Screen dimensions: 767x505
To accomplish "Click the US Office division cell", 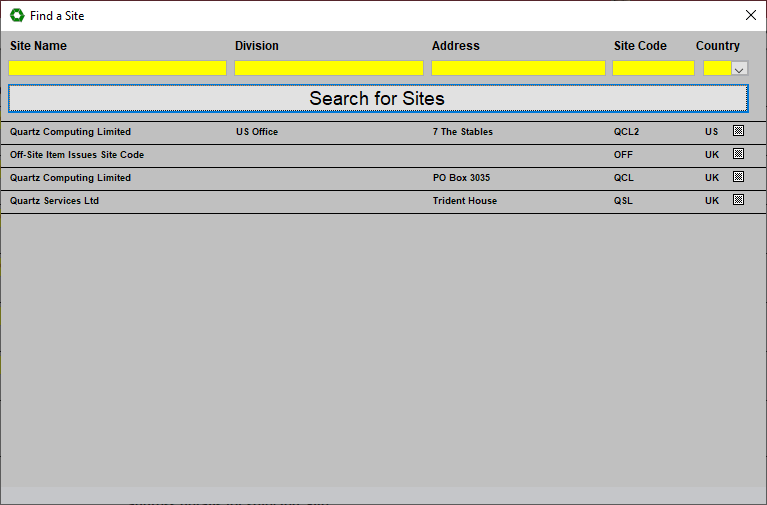I will tap(257, 132).
